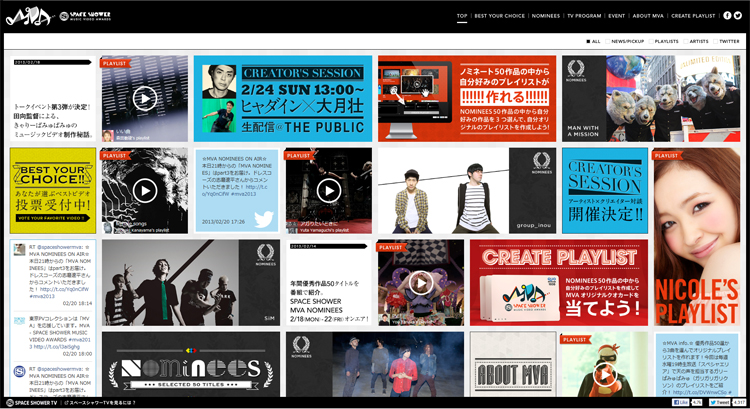
Task: Open the About MVA tile
Action: (x=513, y=365)
